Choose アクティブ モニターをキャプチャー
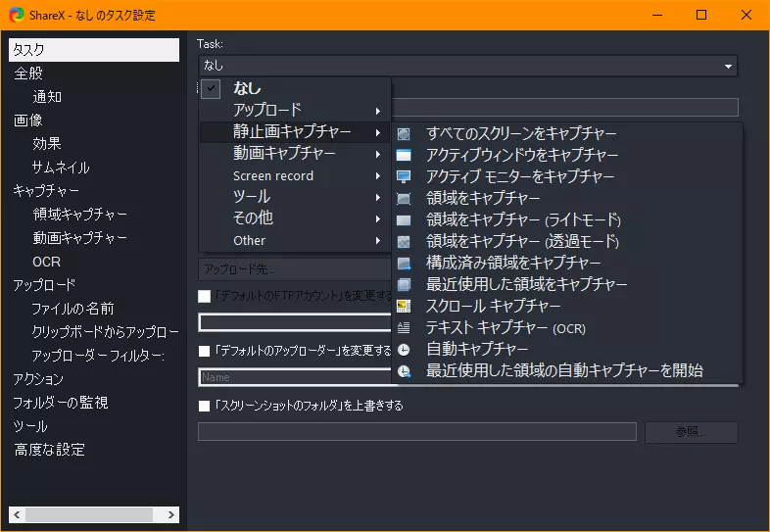This screenshot has height=532, width=770. [567, 176]
